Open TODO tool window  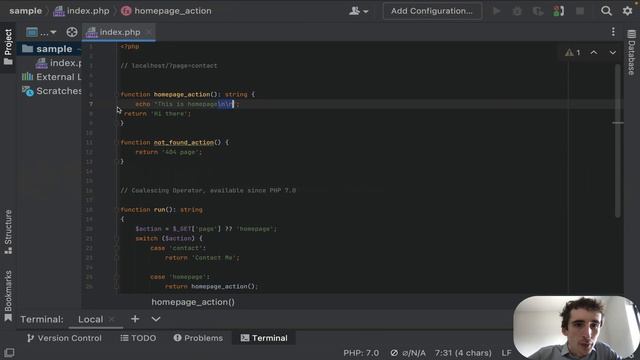tap(138, 338)
